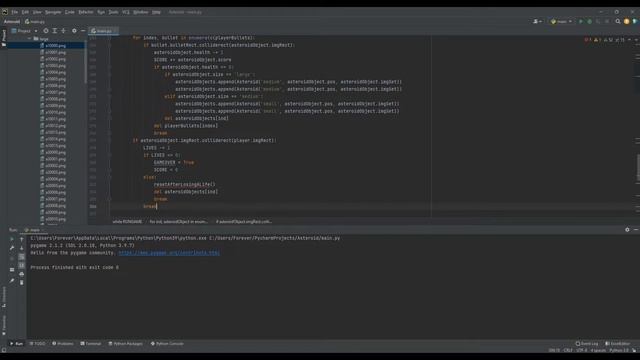Collapse all in the Project tree
This screenshot has height=360, width=640.
pyautogui.click(x=63, y=31)
